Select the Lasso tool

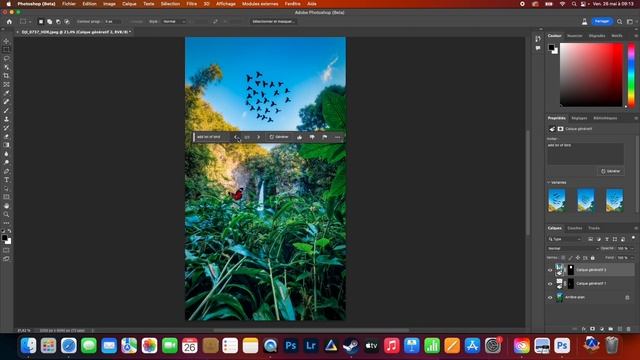click(6, 58)
